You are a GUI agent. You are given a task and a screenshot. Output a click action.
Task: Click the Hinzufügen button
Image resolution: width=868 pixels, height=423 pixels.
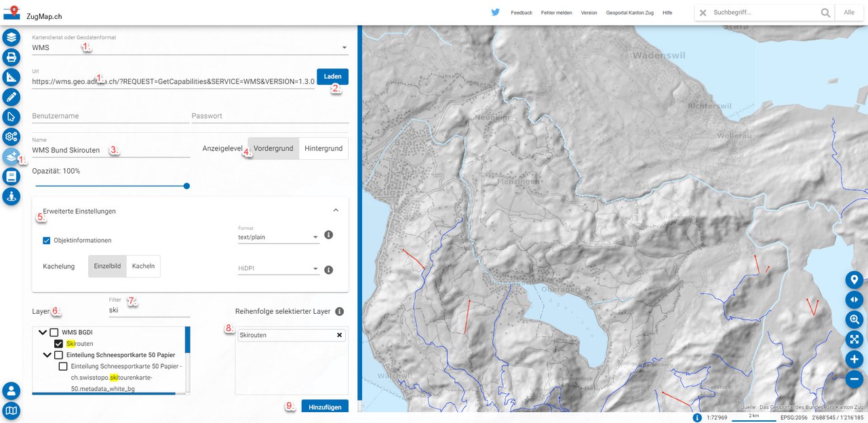(x=325, y=407)
